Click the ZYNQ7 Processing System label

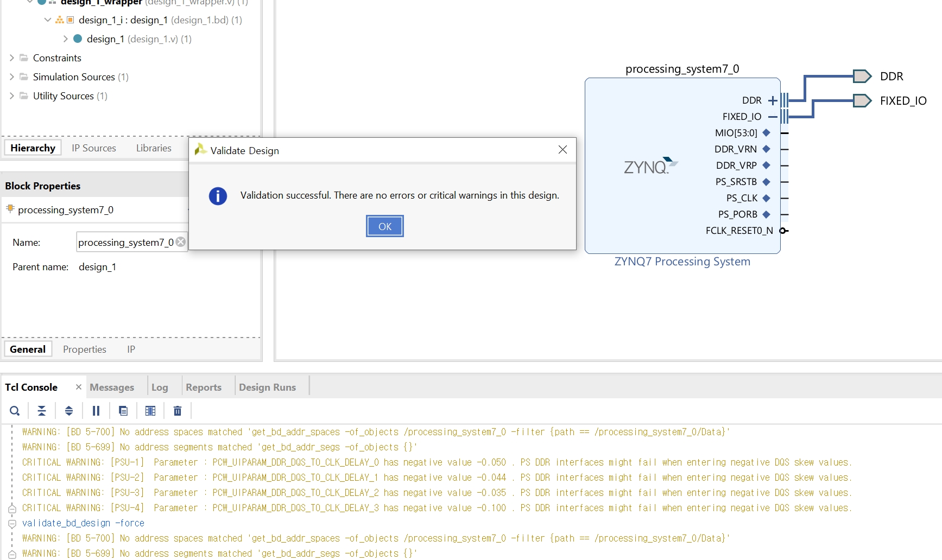(682, 262)
